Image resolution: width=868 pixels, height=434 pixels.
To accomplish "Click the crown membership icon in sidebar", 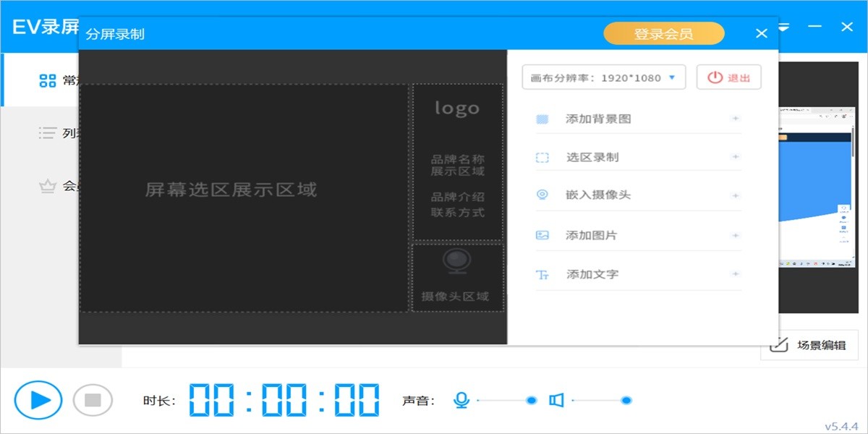I will click(x=47, y=186).
